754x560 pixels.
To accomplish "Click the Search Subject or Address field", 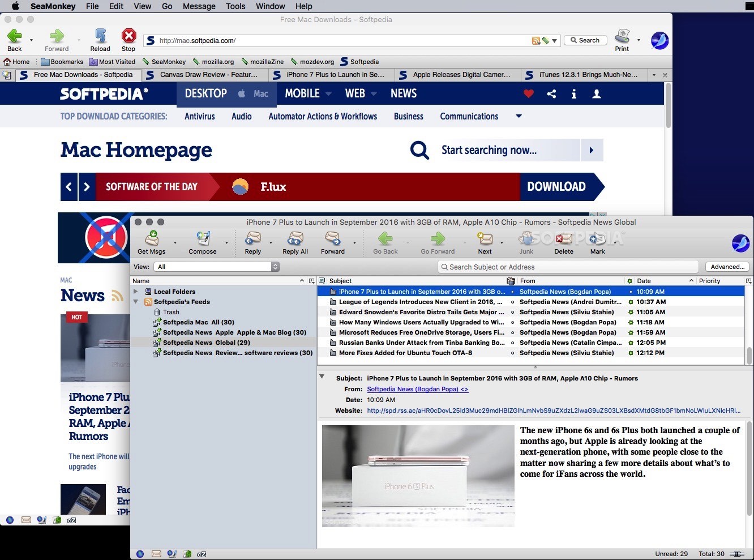I will point(568,267).
